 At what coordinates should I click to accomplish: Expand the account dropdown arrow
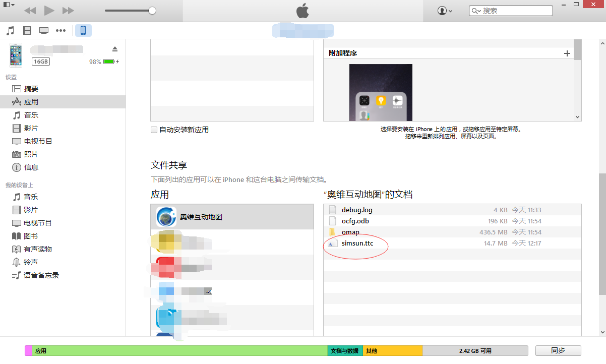(x=450, y=11)
